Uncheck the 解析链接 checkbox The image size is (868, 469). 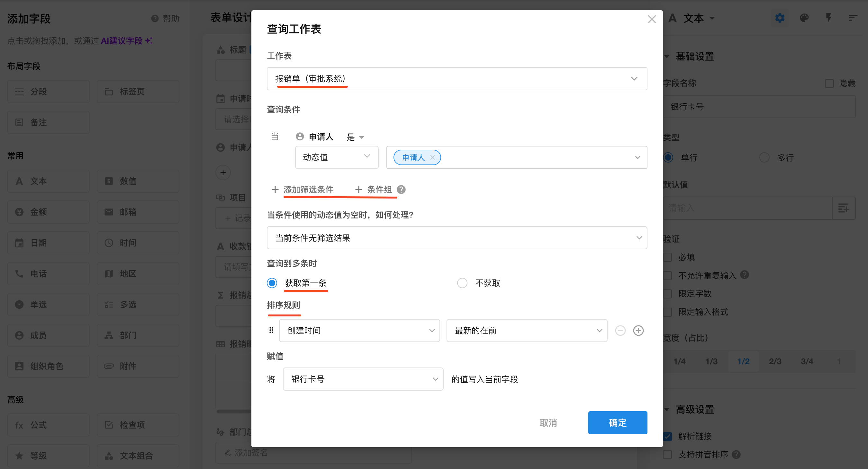[667, 436]
